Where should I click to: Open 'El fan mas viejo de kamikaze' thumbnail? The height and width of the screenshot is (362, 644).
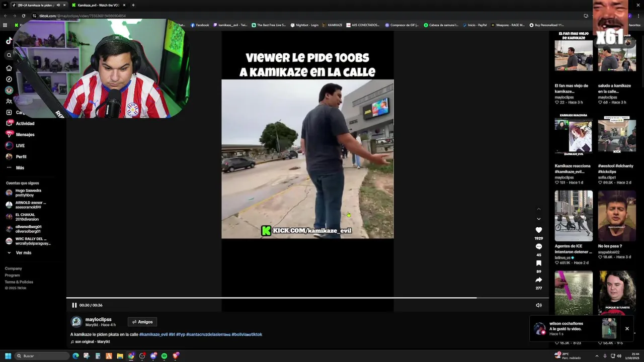[574, 55]
